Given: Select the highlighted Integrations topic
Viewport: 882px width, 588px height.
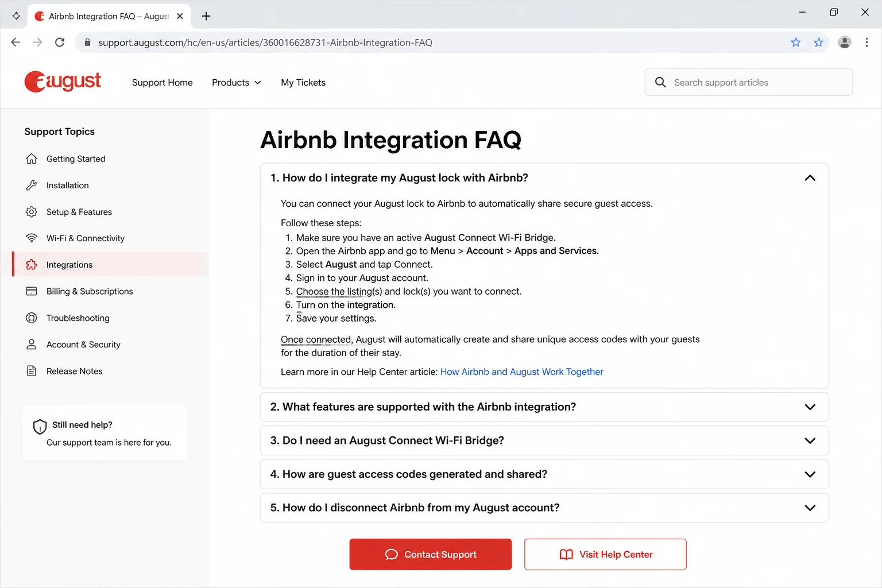Looking at the screenshot, I should (x=110, y=265).
